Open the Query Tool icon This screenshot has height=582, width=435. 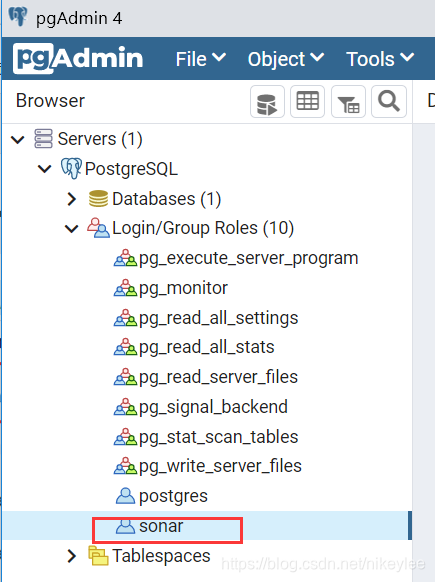tap(267, 102)
